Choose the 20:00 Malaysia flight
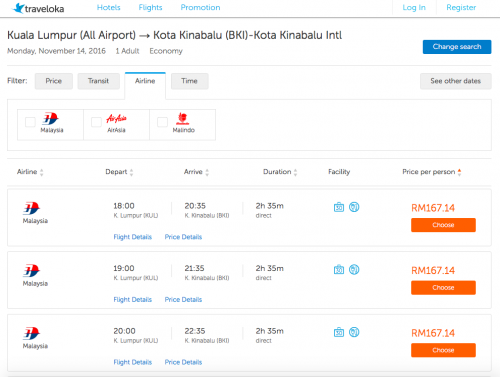This screenshot has width=500, height=377. tap(443, 350)
